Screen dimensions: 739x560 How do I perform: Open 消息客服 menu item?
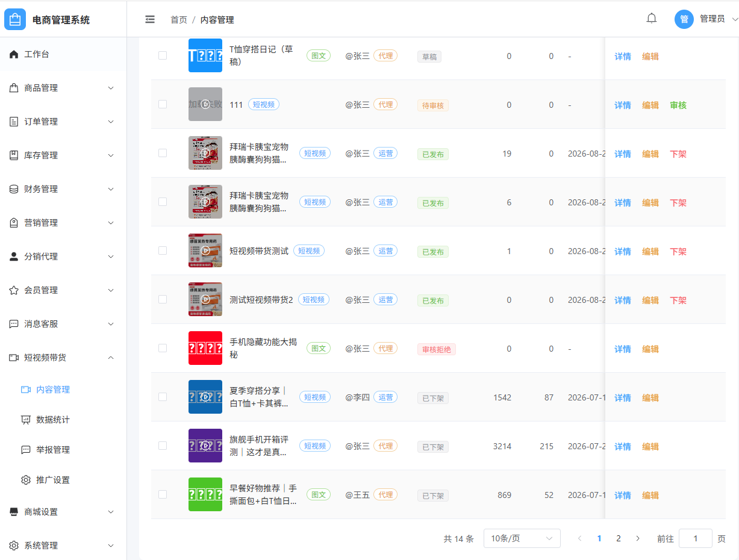click(63, 324)
